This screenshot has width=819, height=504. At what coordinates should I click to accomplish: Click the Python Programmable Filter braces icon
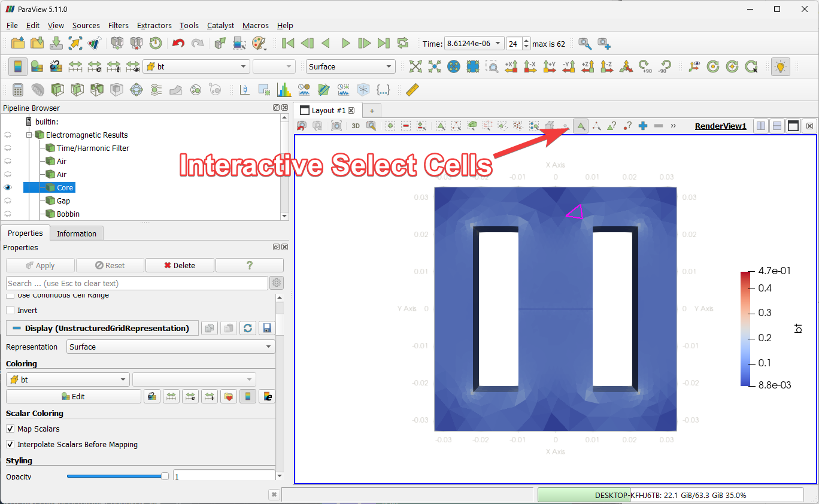point(383,90)
